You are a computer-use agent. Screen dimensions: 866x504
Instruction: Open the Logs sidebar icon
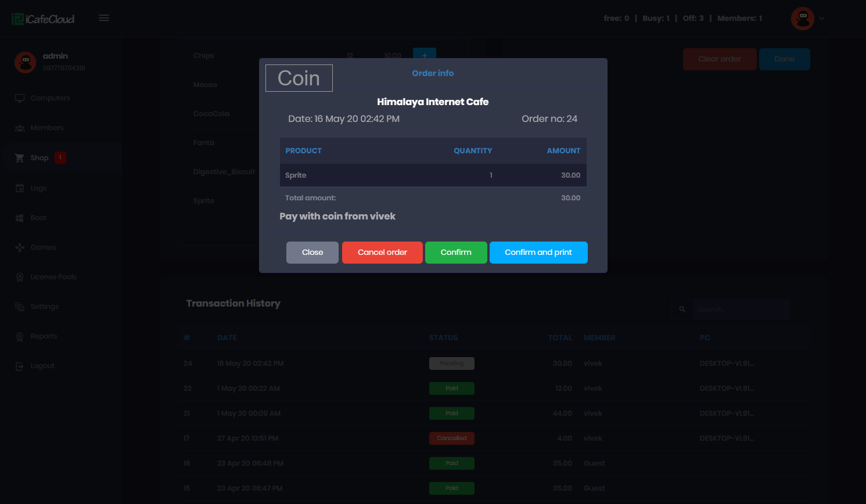[20, 188]
